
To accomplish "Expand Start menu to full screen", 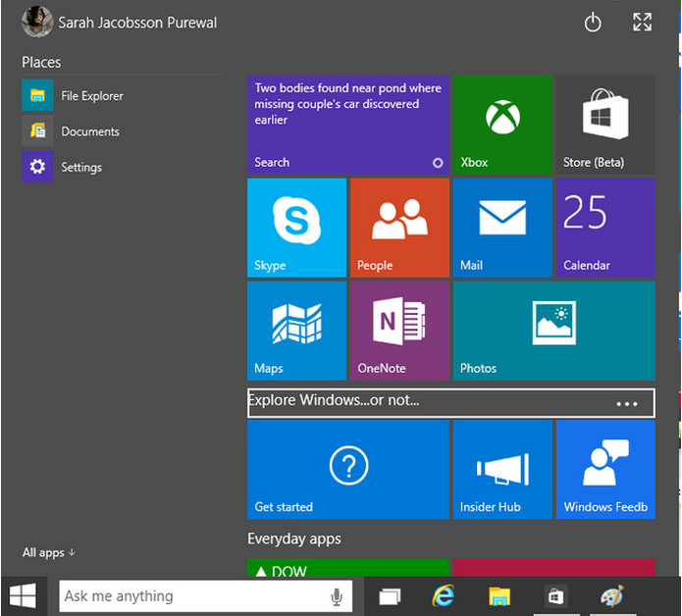I will coord(642,22).
